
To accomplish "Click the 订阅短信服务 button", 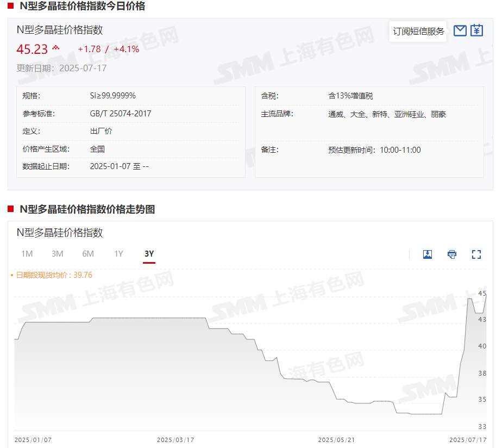I will [418, 32].
